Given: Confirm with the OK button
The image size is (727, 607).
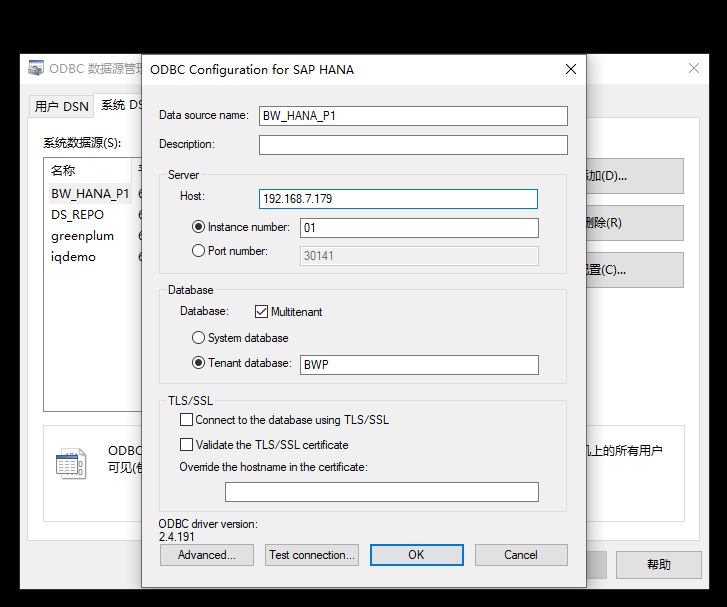Looking at the screenshot, I should click(x=416, y=555).
